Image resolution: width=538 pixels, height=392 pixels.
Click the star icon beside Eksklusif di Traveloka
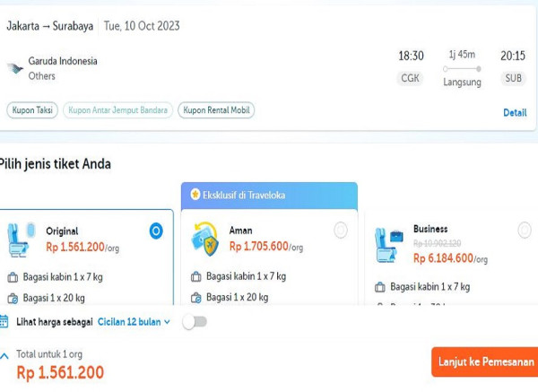[195, 195]
